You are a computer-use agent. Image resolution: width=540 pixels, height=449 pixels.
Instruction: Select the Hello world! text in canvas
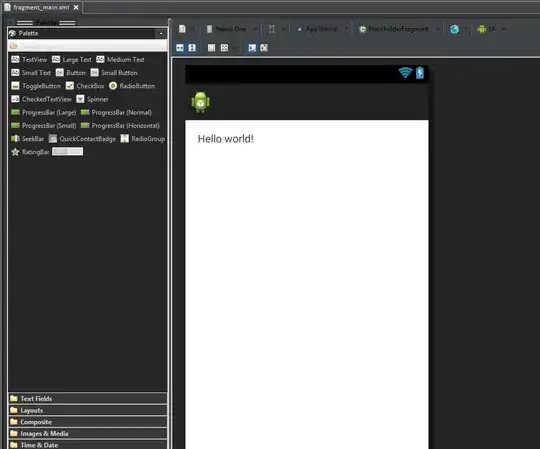point(226,139)
